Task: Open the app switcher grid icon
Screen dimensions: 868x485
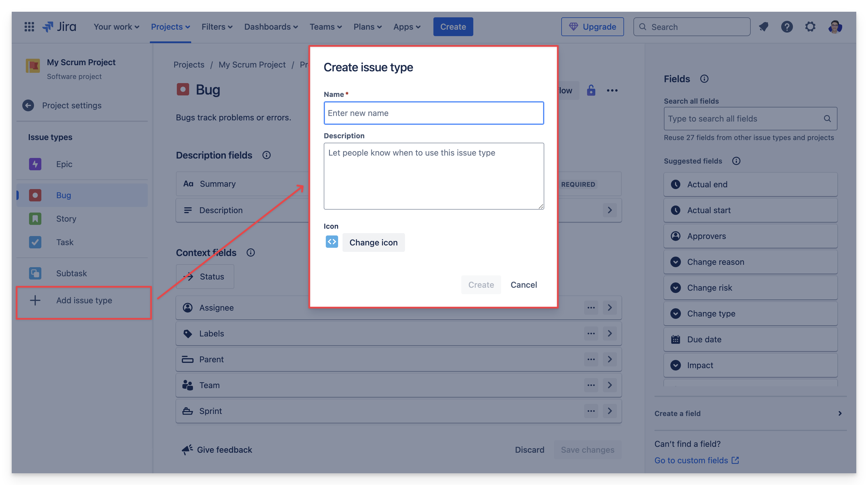Action: [29, 27]
